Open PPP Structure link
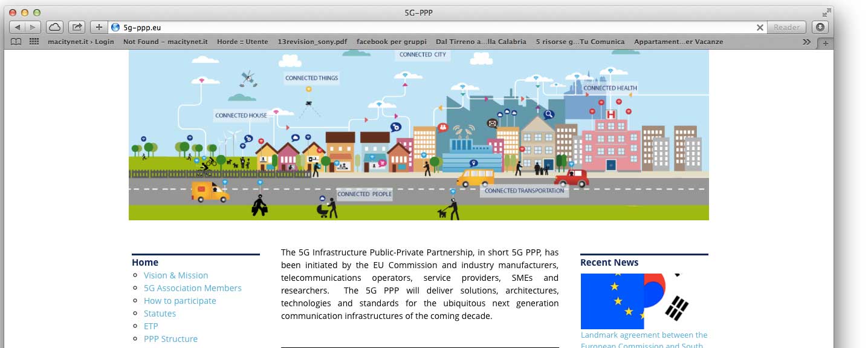 click(x=170, y=339)
